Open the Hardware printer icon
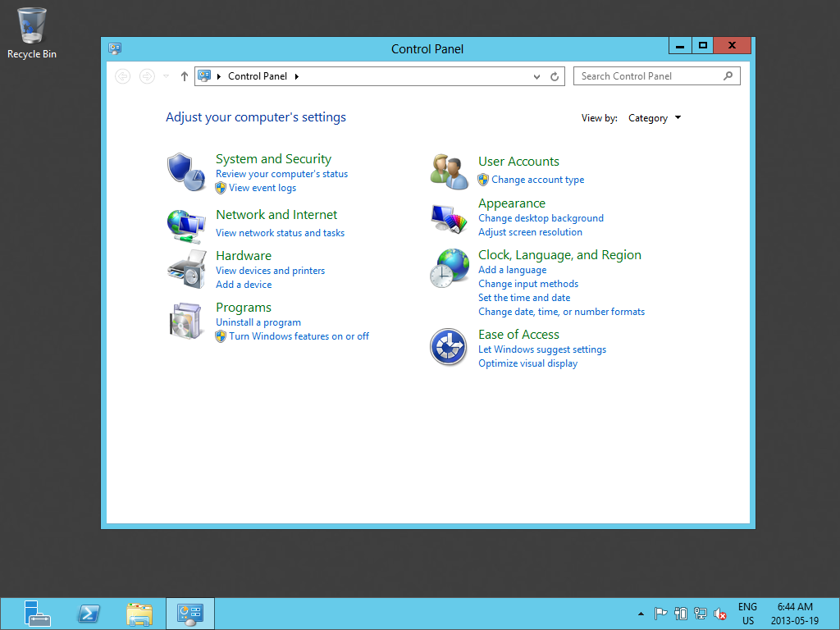This screenshot has width=840, height=630. pyautogui.click(x=186, y=269)
